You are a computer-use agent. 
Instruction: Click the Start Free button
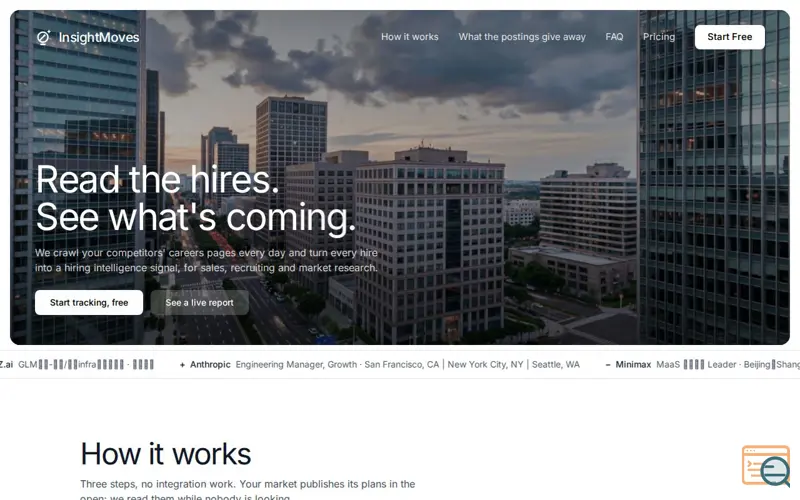[730, 37]
